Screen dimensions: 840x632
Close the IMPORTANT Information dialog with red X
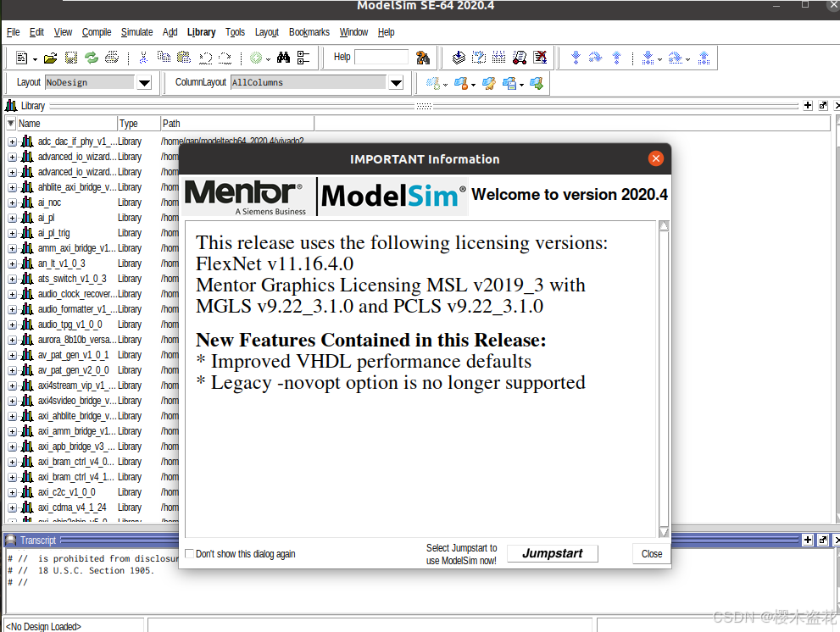(x=656, y=158)
